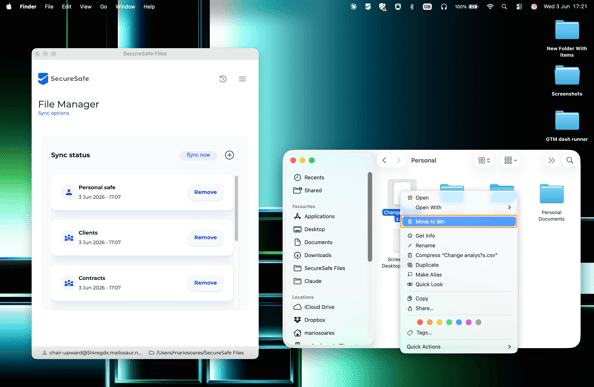Viewport: 594px width, 387px height.
Task: Choose Quick Look in context menu
Action: click(x=459, y=284)
